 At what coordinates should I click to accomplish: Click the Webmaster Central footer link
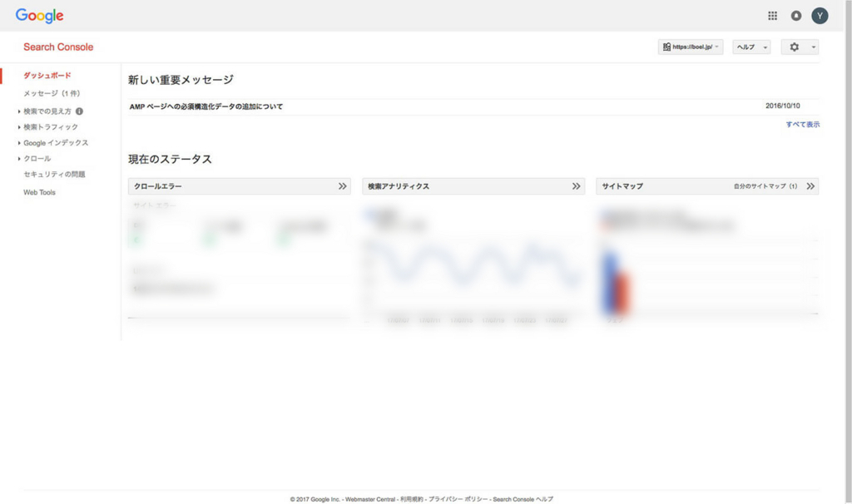[370, 499]
